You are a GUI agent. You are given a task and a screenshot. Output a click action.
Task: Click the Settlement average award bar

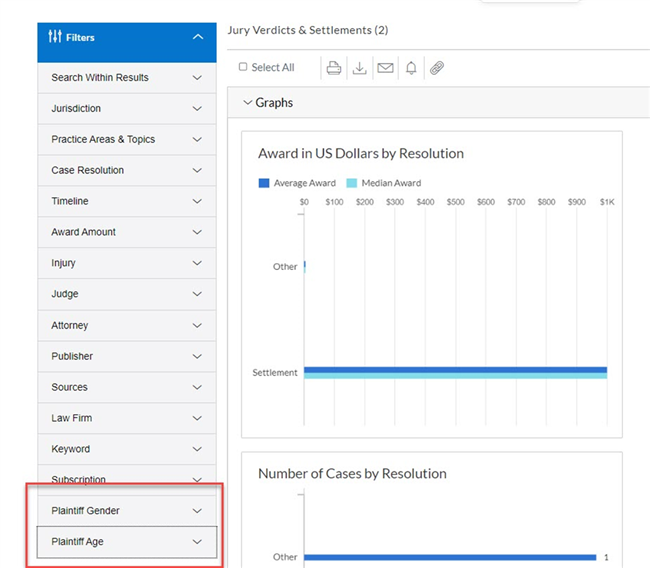click(455, 370)
